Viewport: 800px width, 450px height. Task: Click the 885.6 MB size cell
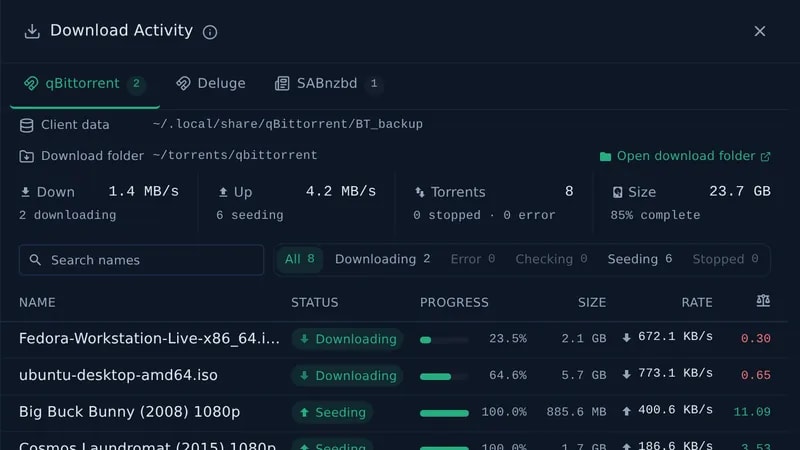click(576, 412)
